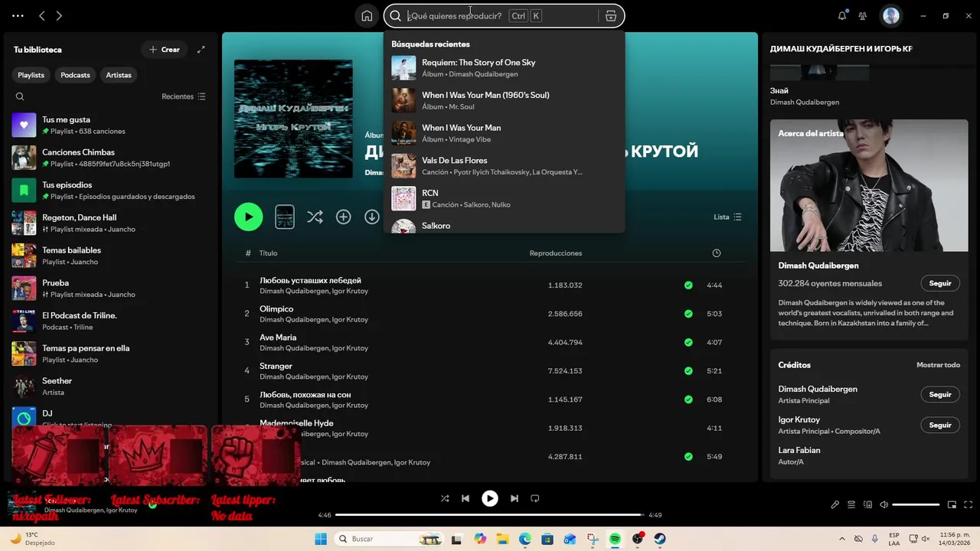This screenshot has height=551, width=980.
Task: Play the album with the green button
Action: (x=248, y=217)
